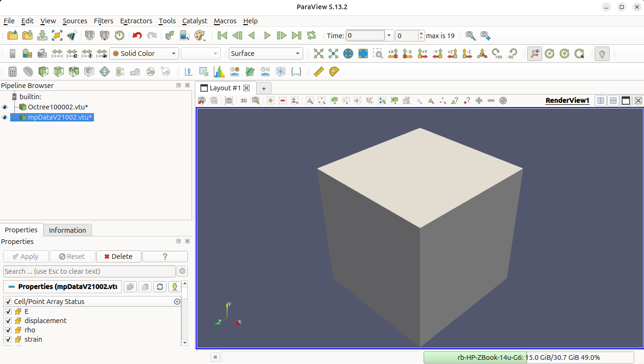Add a new layout tab with plus
The height and width of the screenshot is (364, 644).
click(264, 88)
